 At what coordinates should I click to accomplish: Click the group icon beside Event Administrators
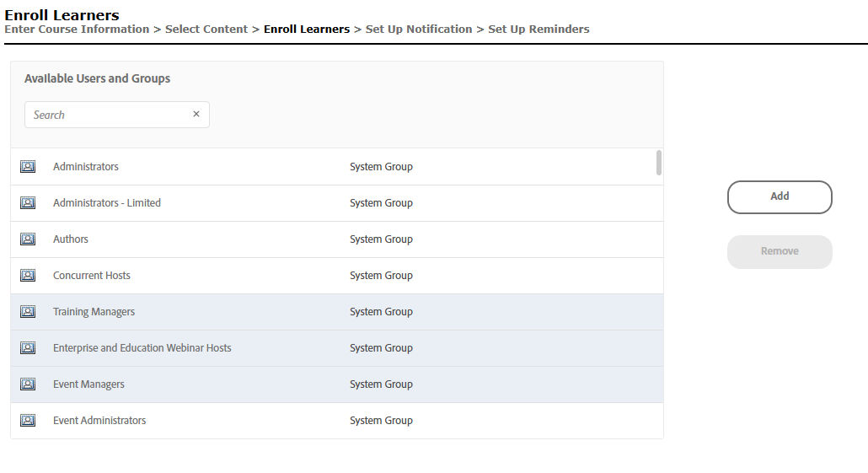click(28, 421)
